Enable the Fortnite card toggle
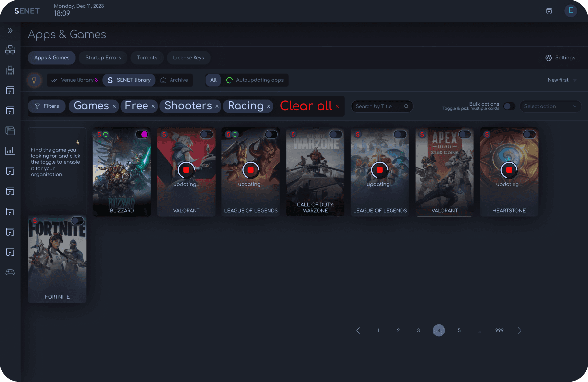Image resolution: width=588 pixels, height=382 pixels. (x=77, y=221)
